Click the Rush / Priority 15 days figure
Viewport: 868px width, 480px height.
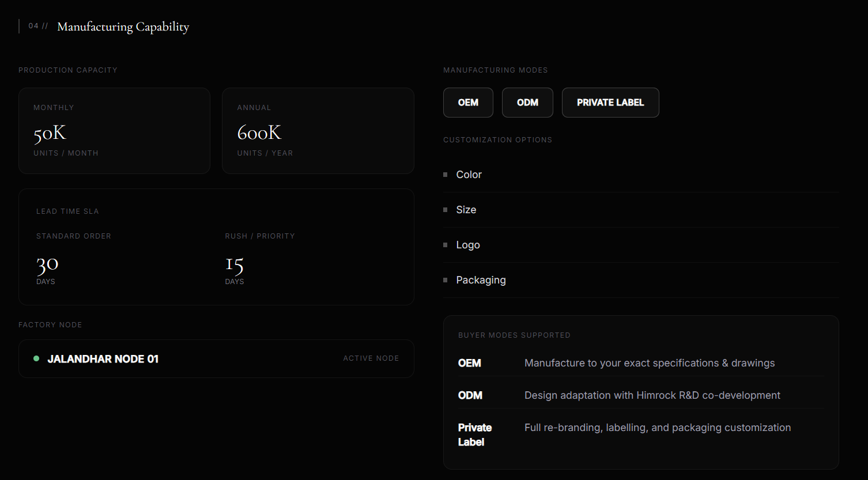click(x=235, y=264)
